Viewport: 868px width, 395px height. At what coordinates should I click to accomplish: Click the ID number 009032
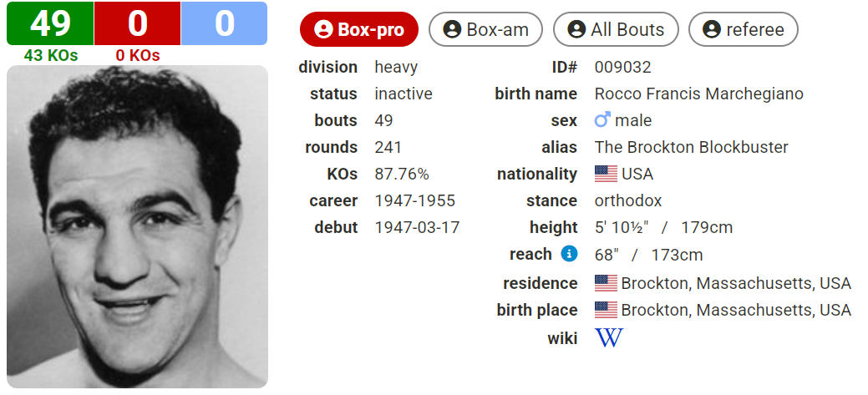[x=622, y=67]
